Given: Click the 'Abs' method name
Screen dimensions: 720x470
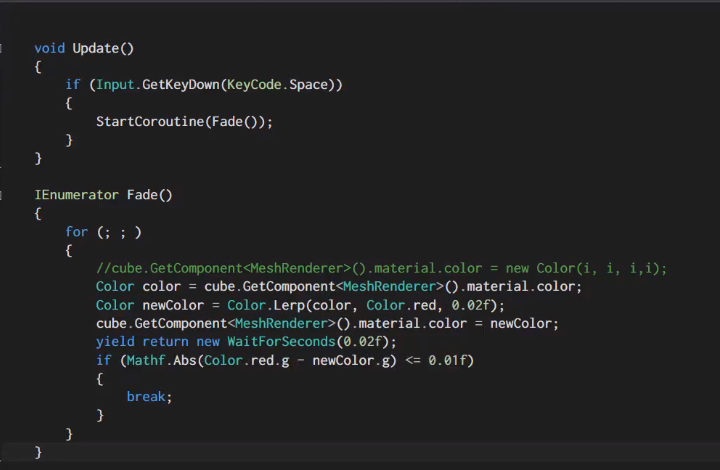Looking at the screenshot, I should (185, 360).
